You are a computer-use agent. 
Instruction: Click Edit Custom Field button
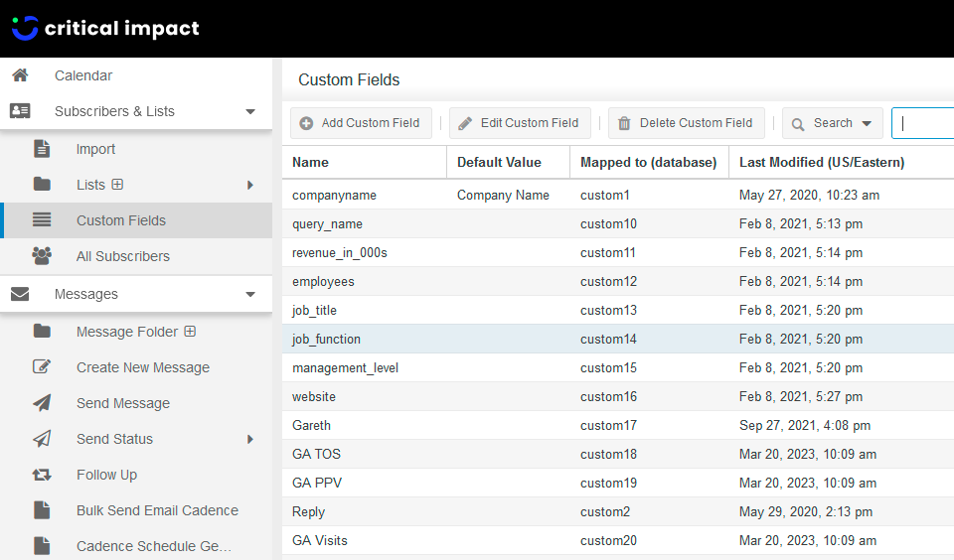[520, 123]
